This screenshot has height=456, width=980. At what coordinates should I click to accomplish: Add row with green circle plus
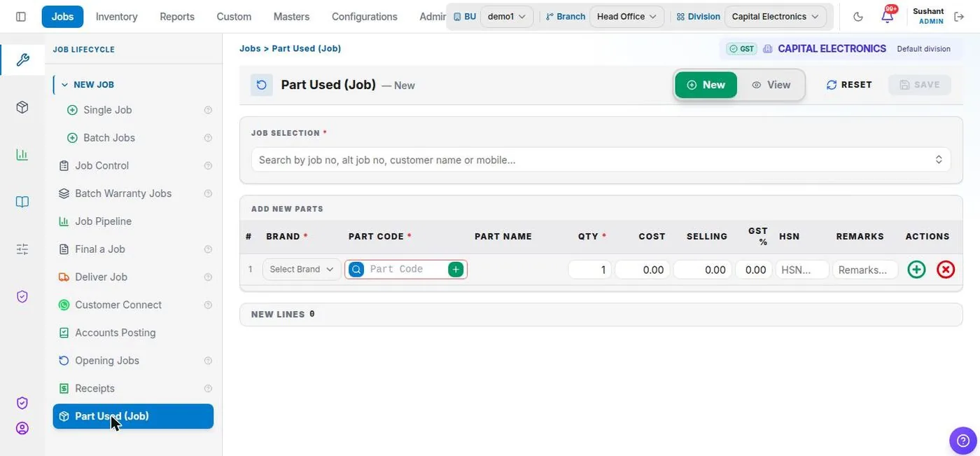(916, 269)
